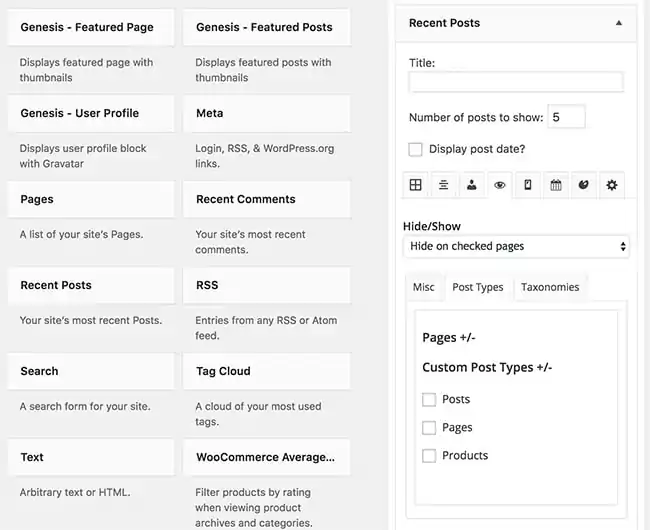Image resolution: width=650 pixels, height=530 pixels.
Task: Switch to the Post Types tab
Action: 478,287
